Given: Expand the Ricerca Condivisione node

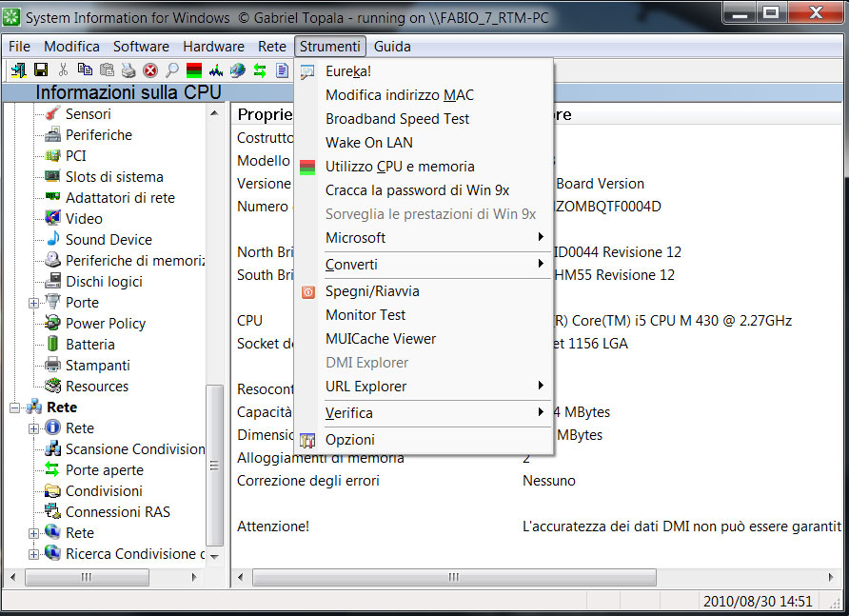Looking at the screenshot, I should pos(33,554).
